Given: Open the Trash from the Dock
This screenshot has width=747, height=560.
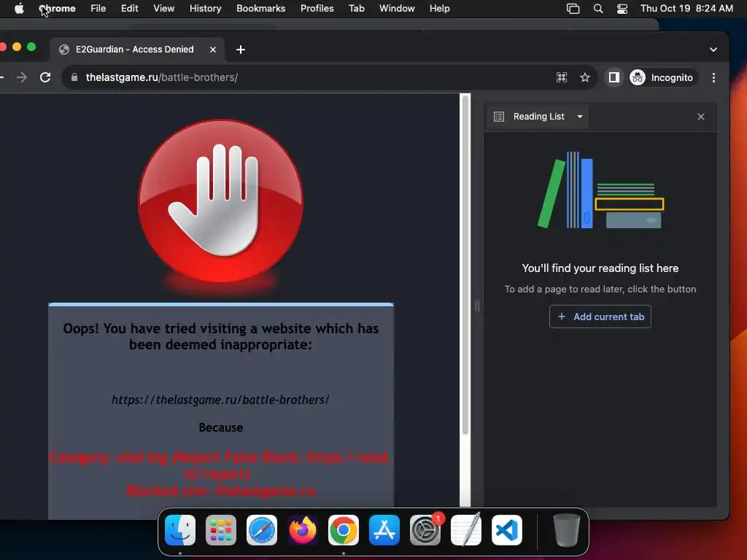Looking at the screenshot, I should point(566,530).
